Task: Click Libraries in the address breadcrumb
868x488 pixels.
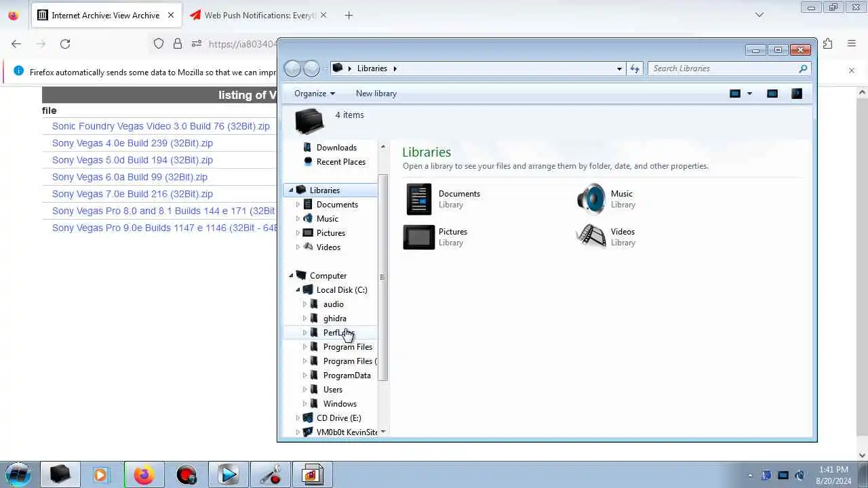Action: pos(372,68)
